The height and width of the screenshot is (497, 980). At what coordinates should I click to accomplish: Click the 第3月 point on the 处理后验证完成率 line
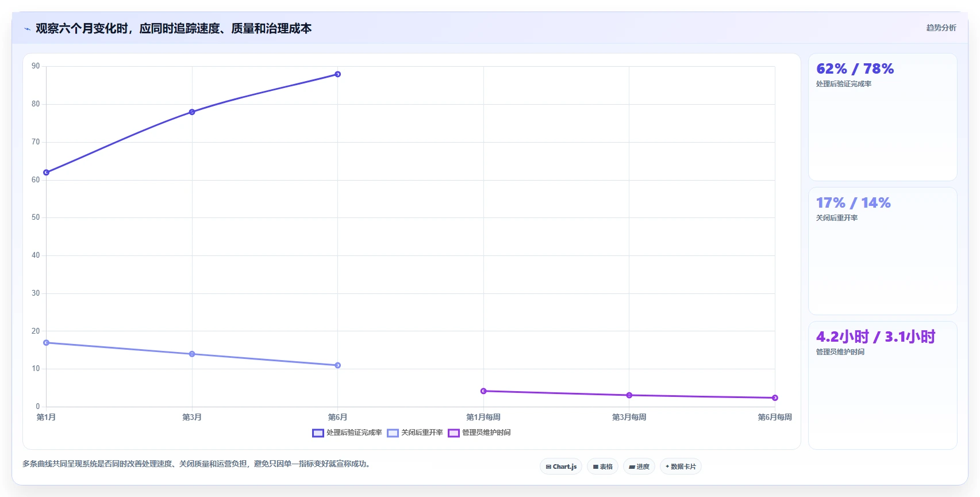click(x=192, y=112)
